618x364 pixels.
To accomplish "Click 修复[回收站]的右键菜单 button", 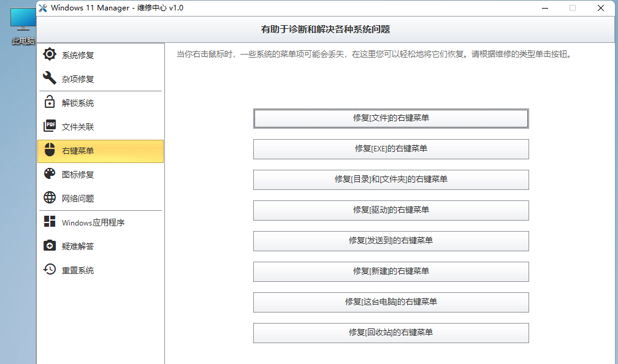I will point(391,333).
